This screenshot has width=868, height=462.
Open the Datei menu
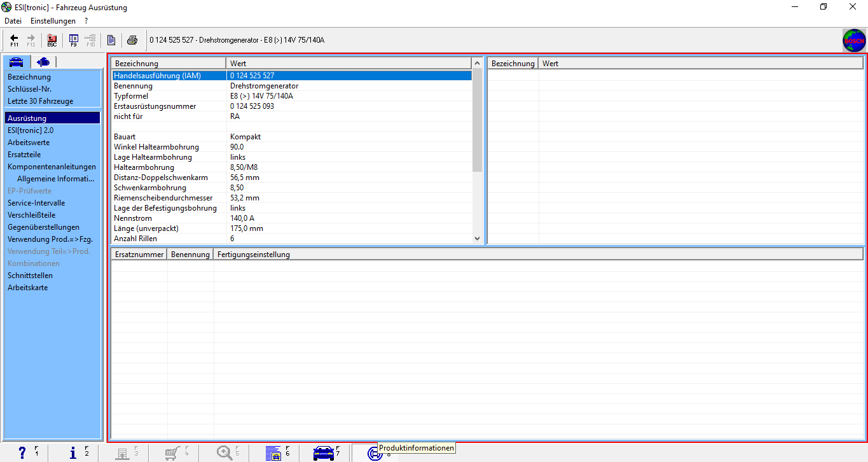13,21
